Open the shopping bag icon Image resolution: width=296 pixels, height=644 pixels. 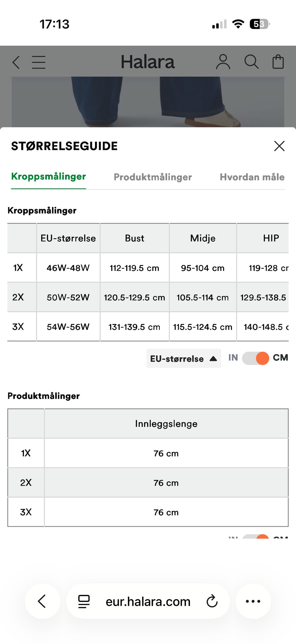(x=278, y=62)
